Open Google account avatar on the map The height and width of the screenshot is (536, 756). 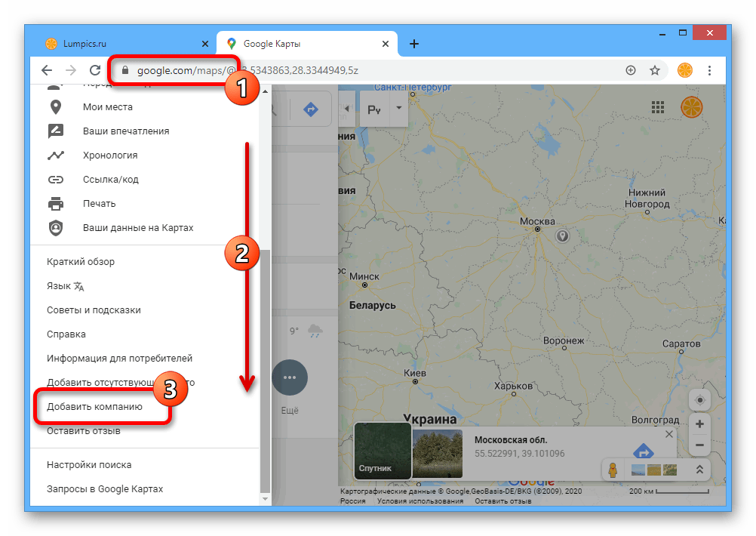coord(691,107)
